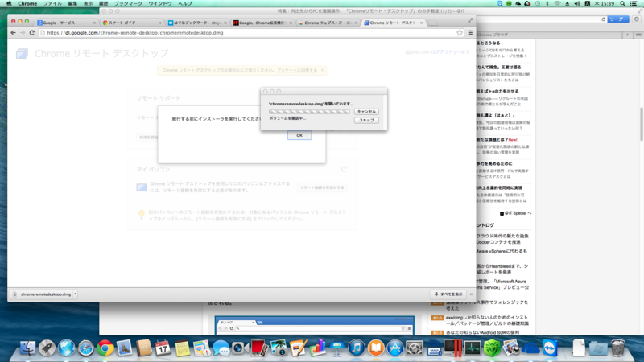This screenshot has width=644, height=362.
Task: Open the yellow Notes icon in Dock
Action: click(x=183, y=348)
